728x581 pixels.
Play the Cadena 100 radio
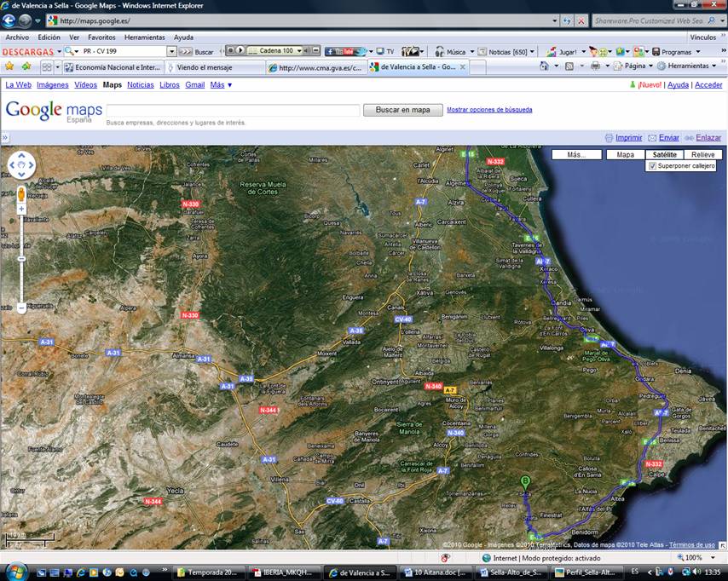[240, 50]
